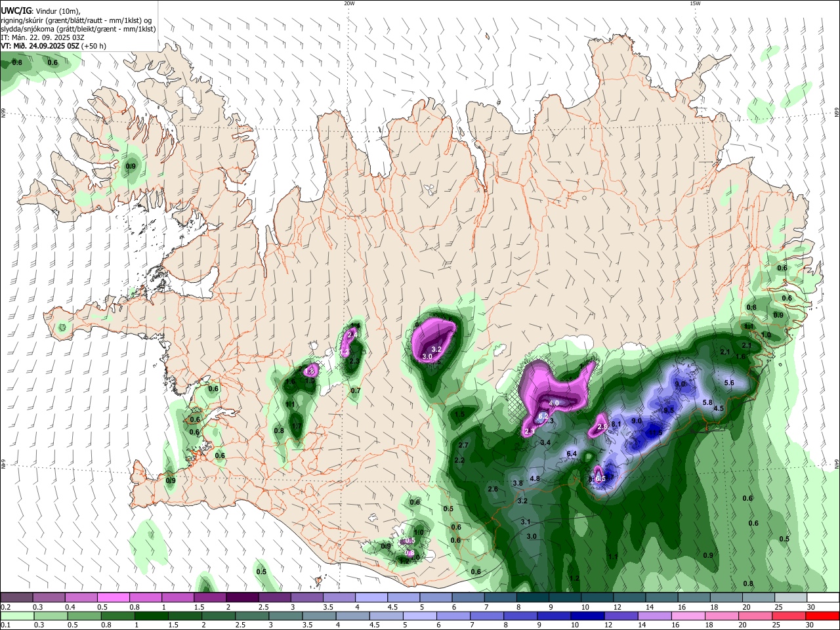Screen dimensions: 840x630
Task: Click the 0.7 precipitation value on the map
Action: tap(356, 390)
